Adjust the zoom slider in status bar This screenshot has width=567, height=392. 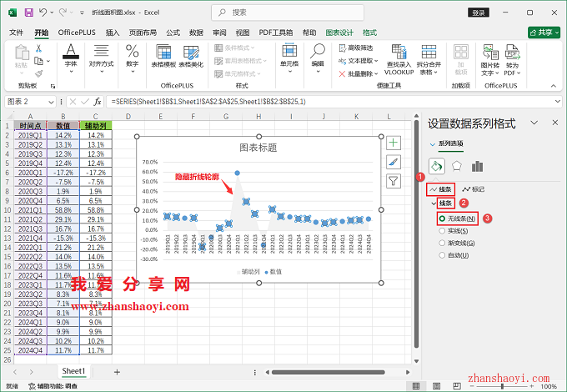coord(502,386)
